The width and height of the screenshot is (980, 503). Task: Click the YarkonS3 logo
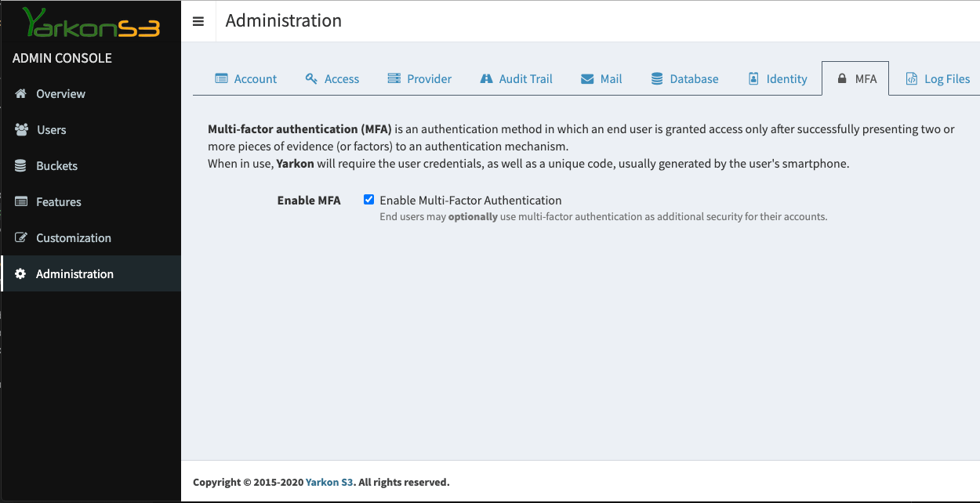[x=91, y=24]
